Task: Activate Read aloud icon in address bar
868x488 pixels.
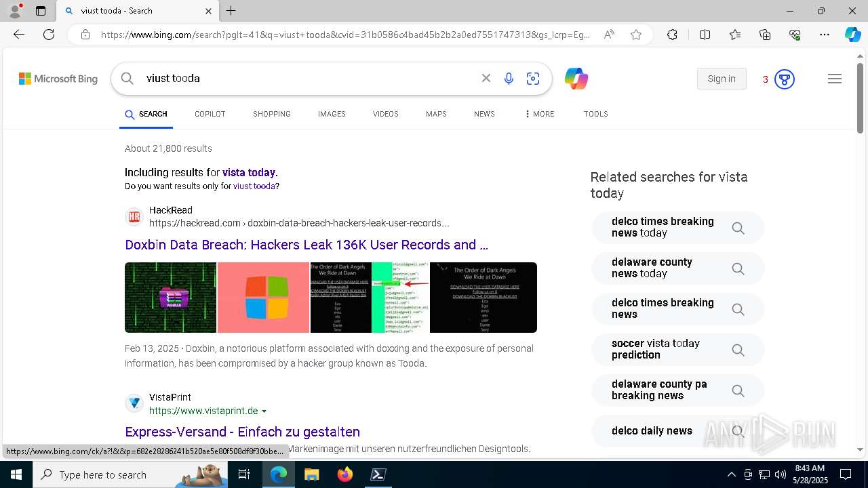Action: [x=609, y=35]
